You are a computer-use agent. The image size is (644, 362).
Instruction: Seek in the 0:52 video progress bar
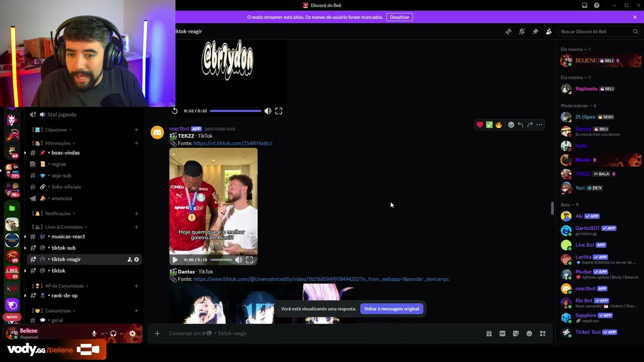coord(235,111)
